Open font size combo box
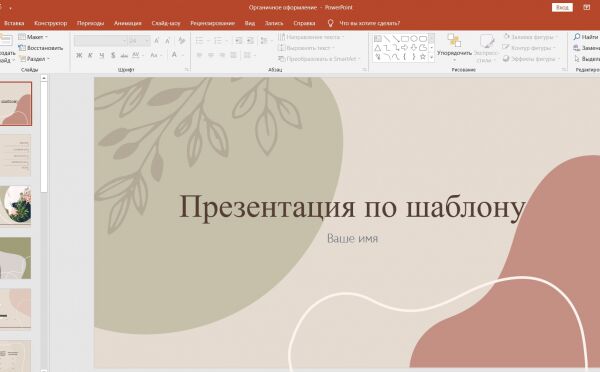This screenshot has width=600, height=372. [x=139, y=41]
